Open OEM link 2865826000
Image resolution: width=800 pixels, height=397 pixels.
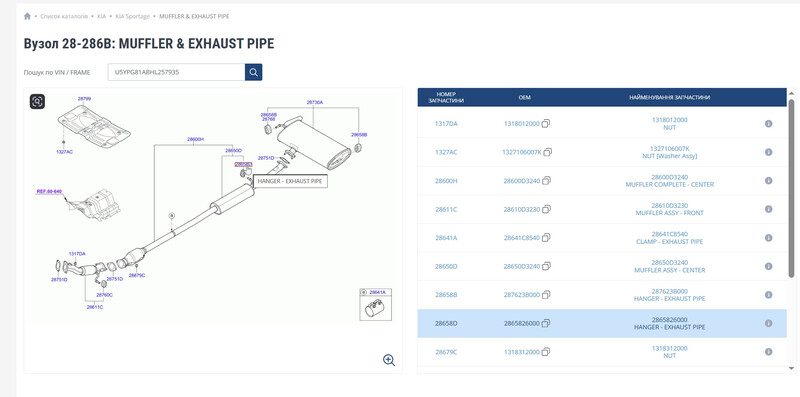click(521, 324)
